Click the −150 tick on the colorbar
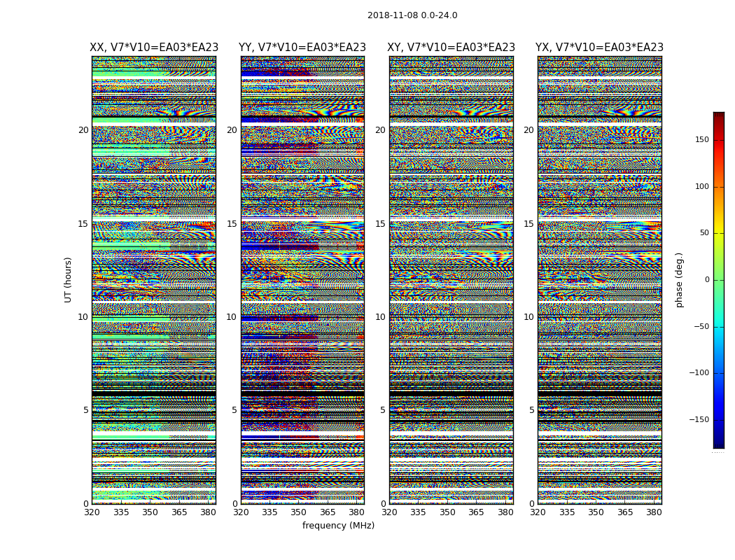This screenshot has height=560, width=735. [699, 419]
